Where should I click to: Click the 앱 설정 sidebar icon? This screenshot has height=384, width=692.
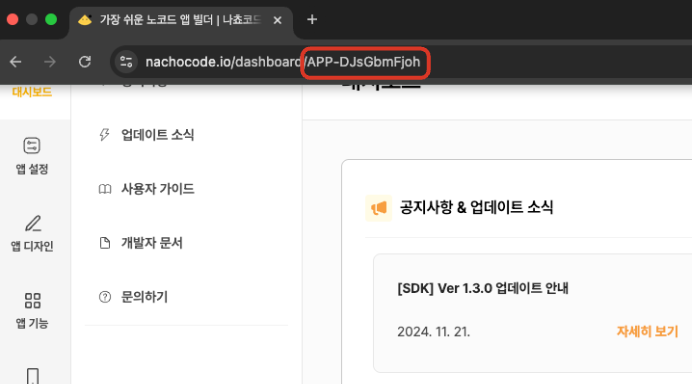coord(32,145)
